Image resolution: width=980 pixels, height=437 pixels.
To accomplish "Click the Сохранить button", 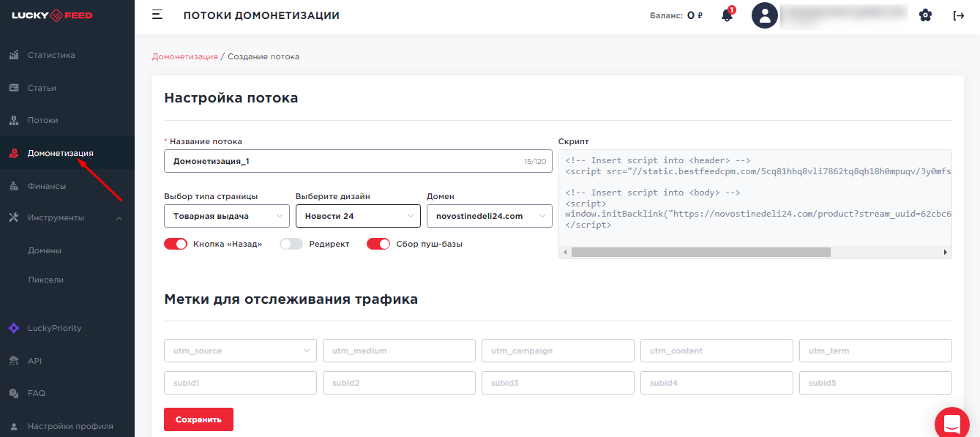I will 198,419.
